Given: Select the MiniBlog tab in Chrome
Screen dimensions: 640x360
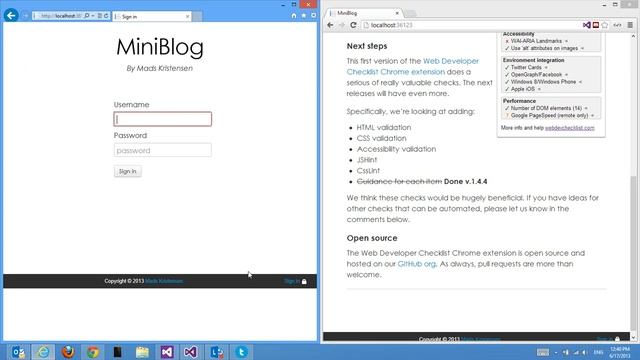Looking at the screenshot, I should [363, 13].
